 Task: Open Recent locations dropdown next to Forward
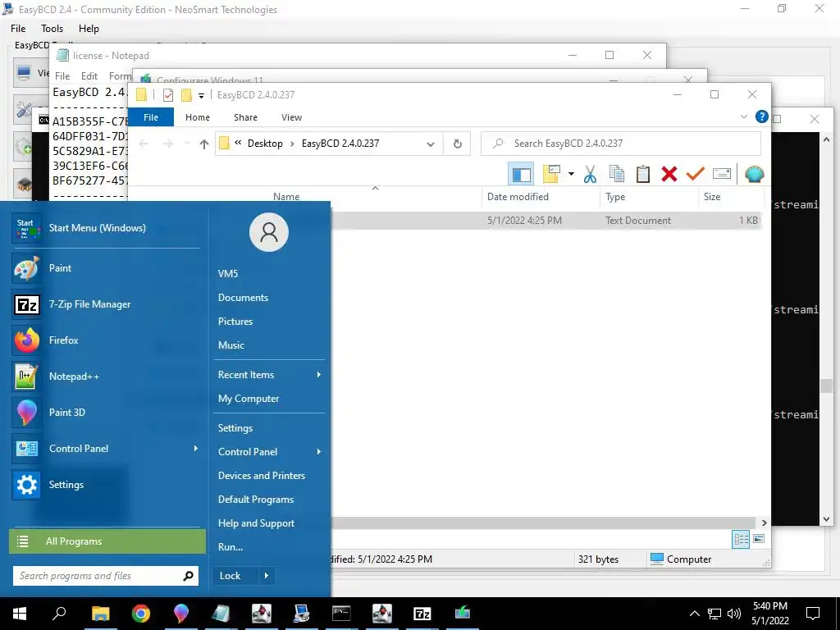pos(186,144)
